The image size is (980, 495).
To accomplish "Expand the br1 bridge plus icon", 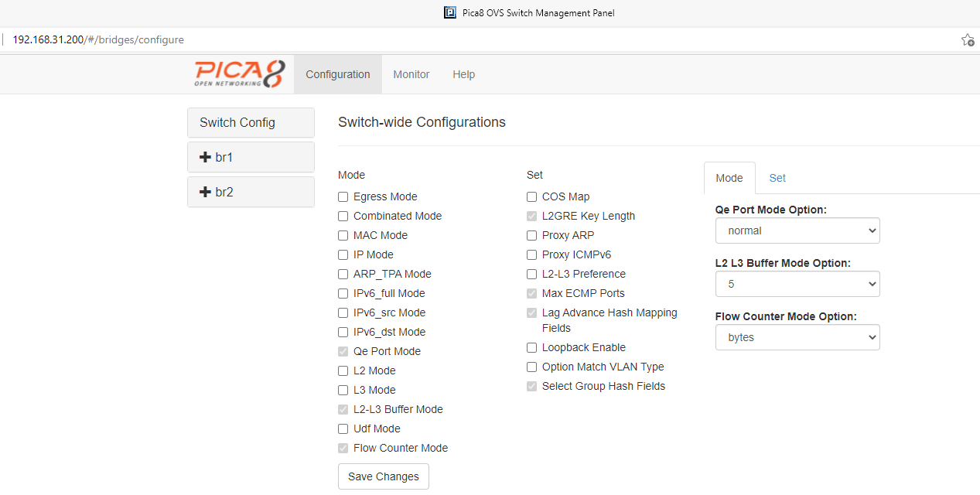I will [205, 157].
